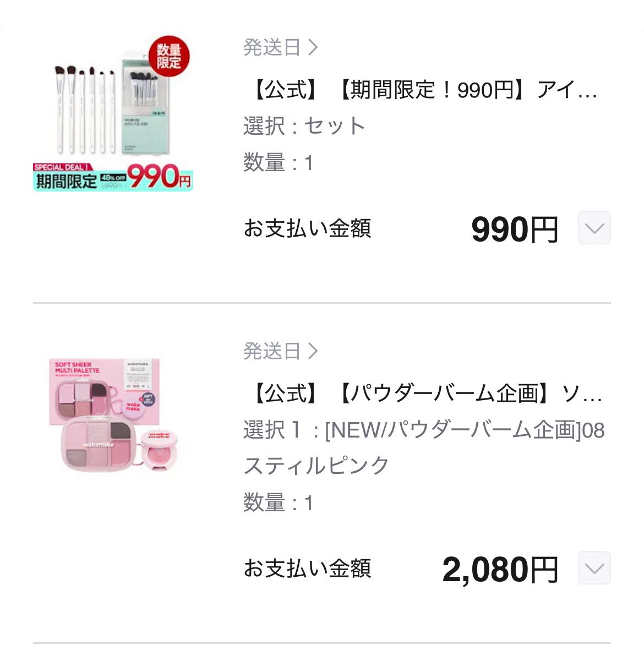This screenshot has height=645, width=644.
Task: Click 数量：1 for the brush set
Action: pos(279,163)
